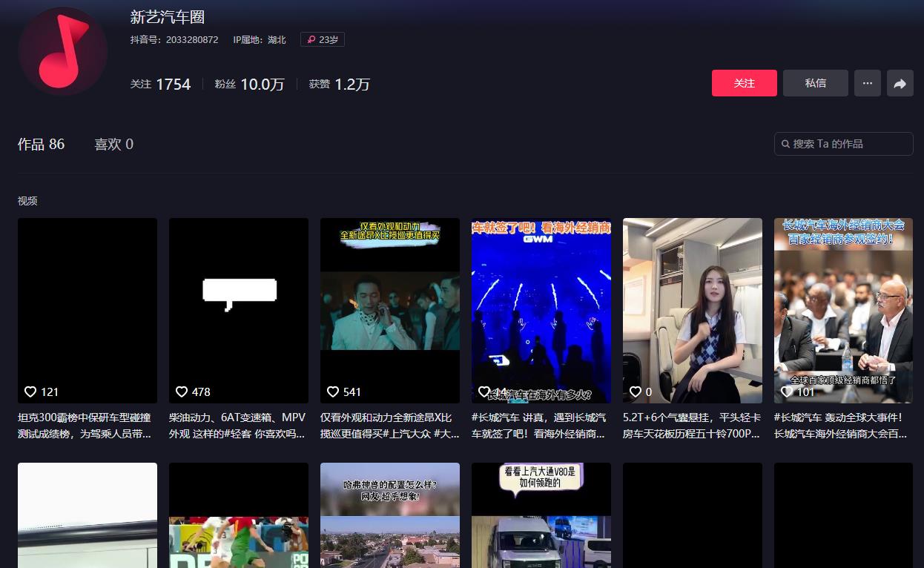The height and width of the screenshot is (568, 924).
Task: Open the more options ellipsis button
Action: [x=868, y=83]
